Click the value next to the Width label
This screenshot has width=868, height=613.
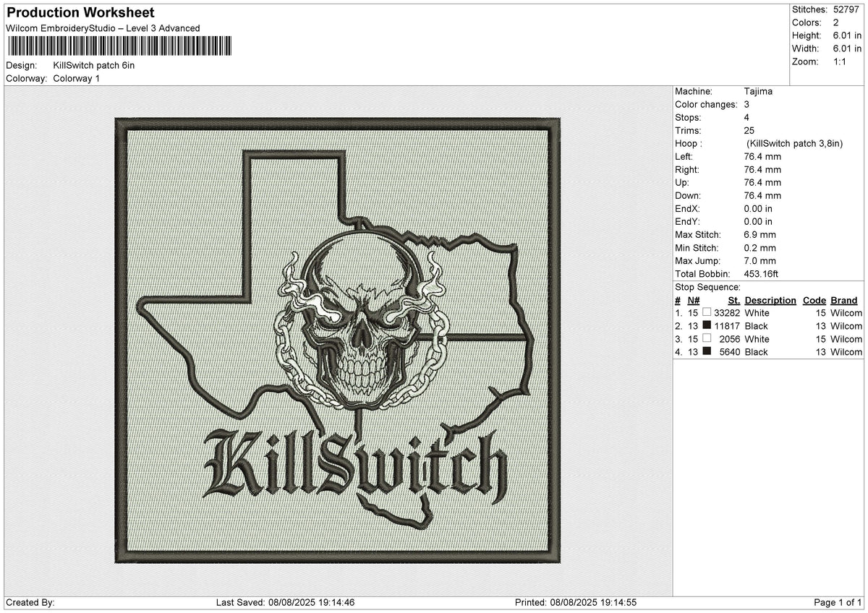click(847, 48)
